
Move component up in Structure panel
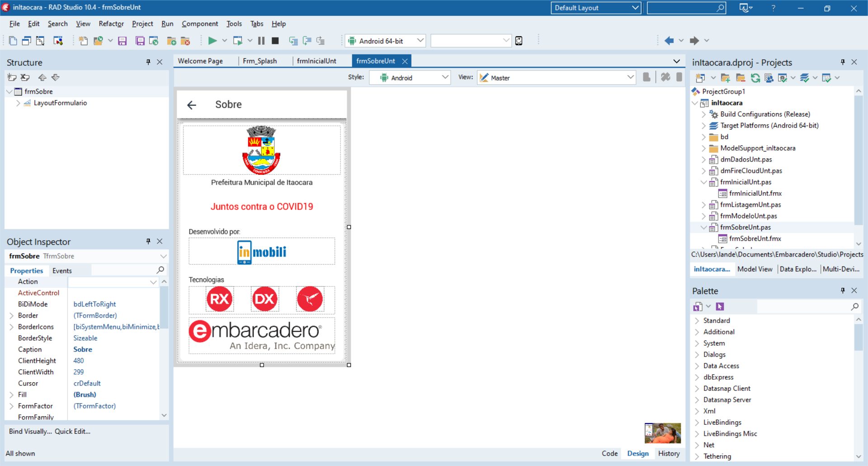point(42,77)
